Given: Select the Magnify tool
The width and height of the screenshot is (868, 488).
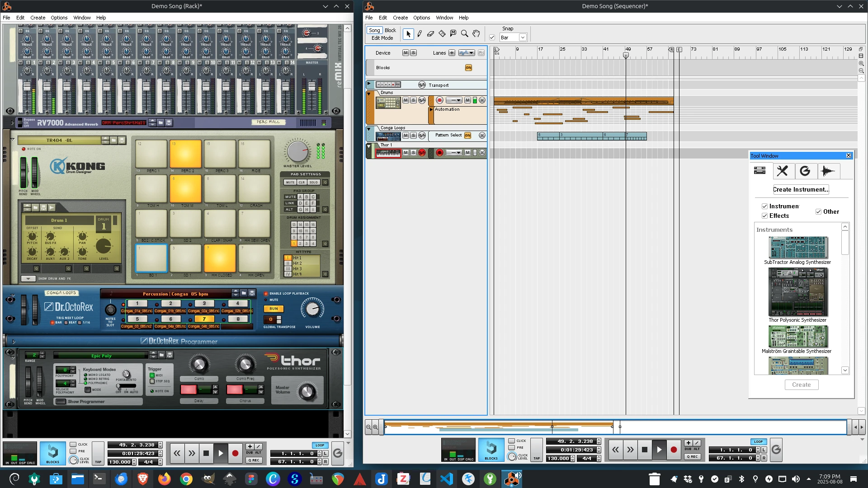Looking at the screenshot, I should [x=464, y=34].
